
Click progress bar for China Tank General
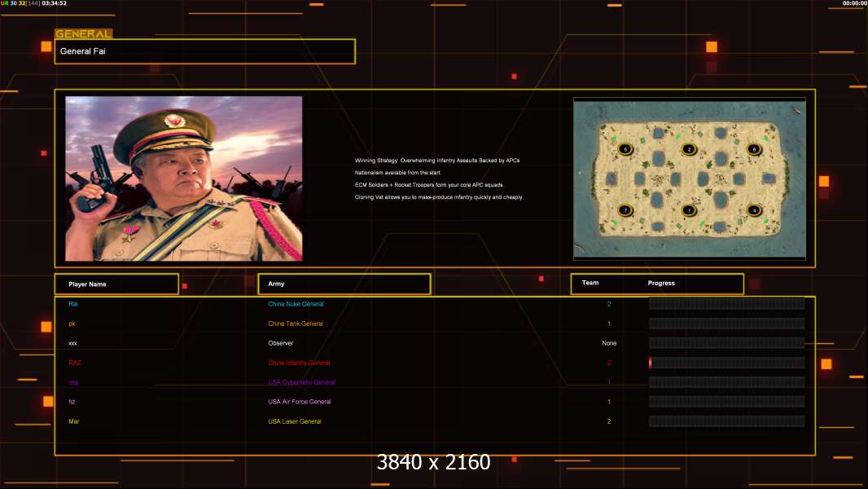[x=726, y=324]
